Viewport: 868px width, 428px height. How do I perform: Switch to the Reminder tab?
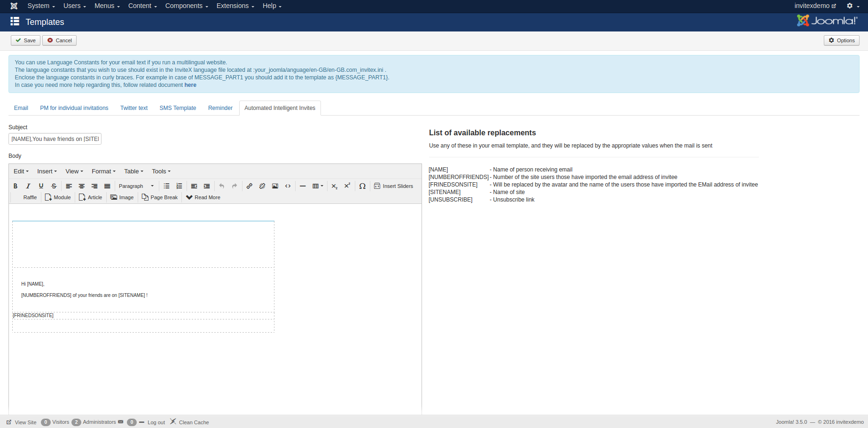220,108
